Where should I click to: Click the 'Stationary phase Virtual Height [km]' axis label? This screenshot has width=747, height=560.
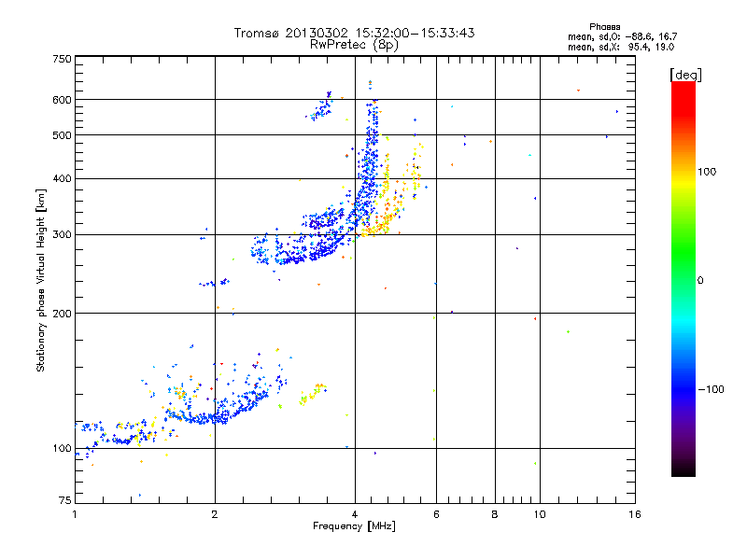pyautogui.click(x=41, y=281)
